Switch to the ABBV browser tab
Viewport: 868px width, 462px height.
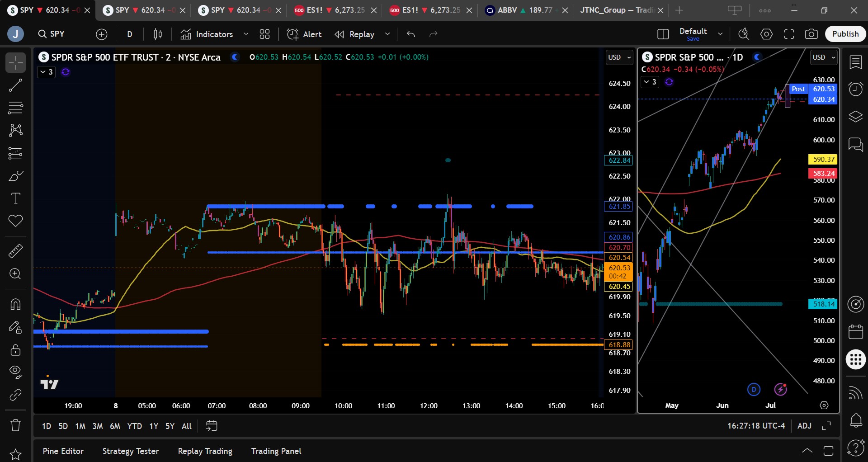[x=526, y=10]
